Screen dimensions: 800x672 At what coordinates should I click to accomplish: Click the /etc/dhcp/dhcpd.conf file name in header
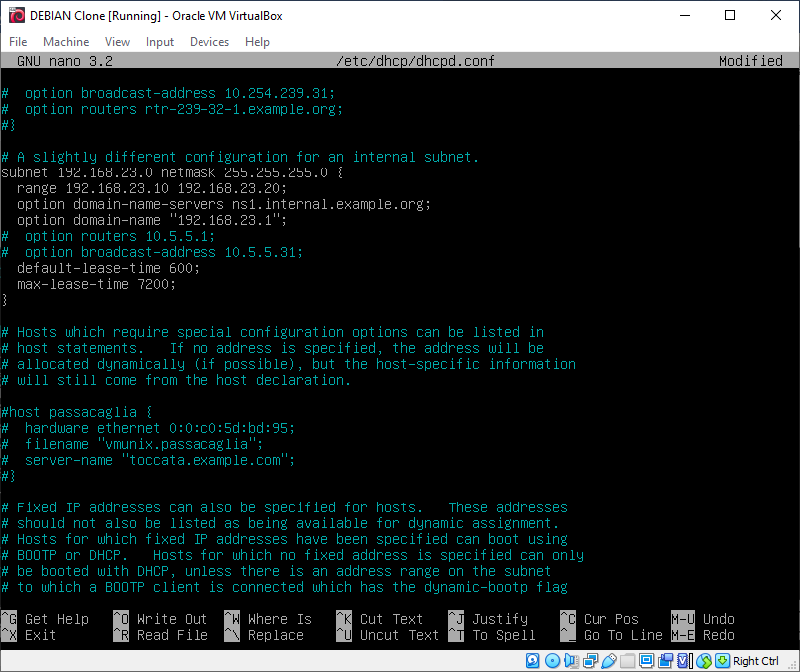click(x=415, y=61)
